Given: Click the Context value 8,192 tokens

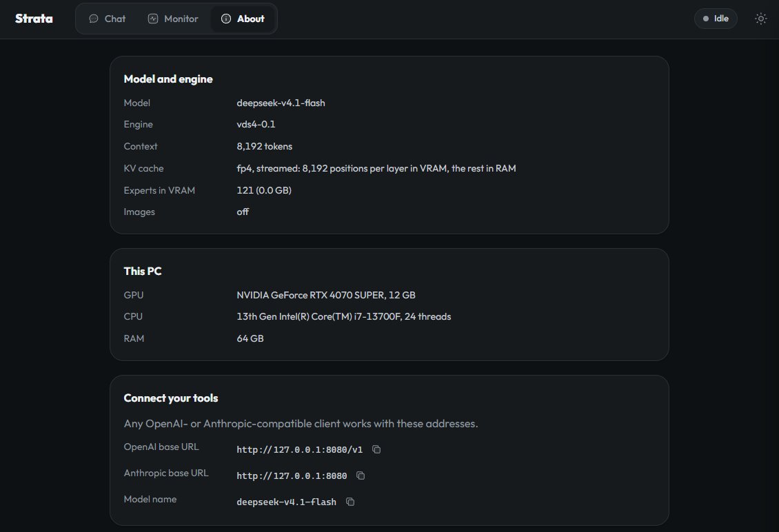Looking at the screenshot, I should click(264, 147).
